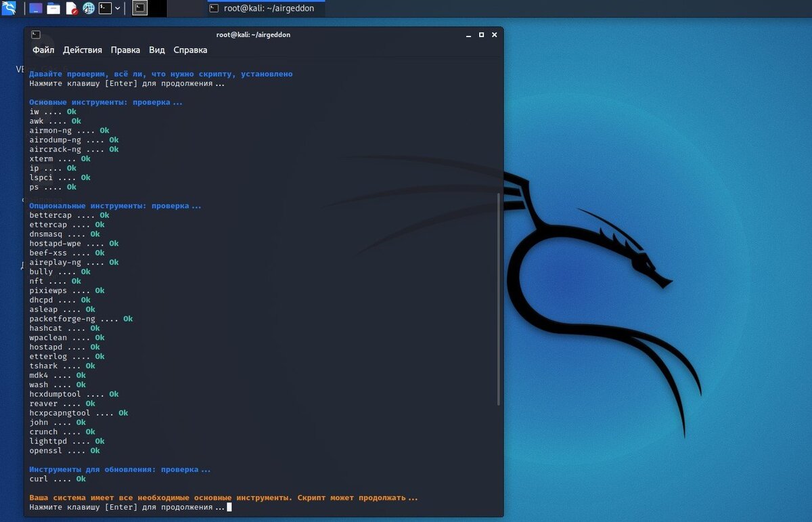The height and width of the screenshot is (522, 812).
Task: Click the 'hashcat .... Ok' line
Action: pos(64,328)
